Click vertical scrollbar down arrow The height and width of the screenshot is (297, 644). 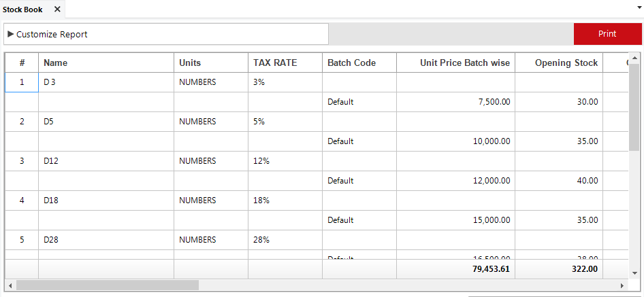[634, 273]
